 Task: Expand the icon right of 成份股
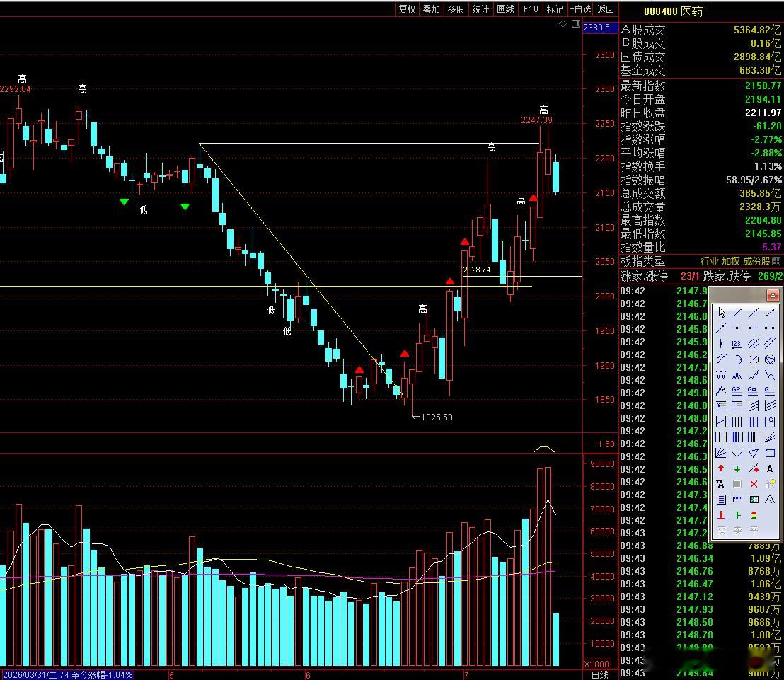coord(776,261)
